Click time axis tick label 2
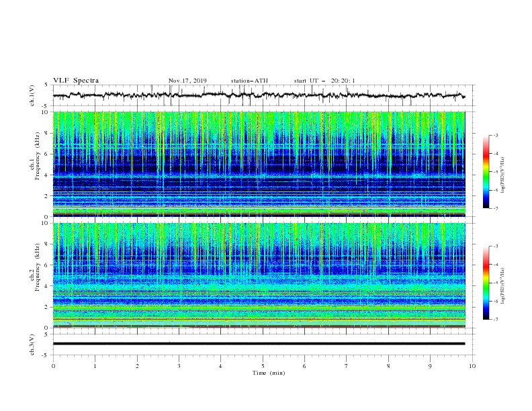 (x=137, y=366)
